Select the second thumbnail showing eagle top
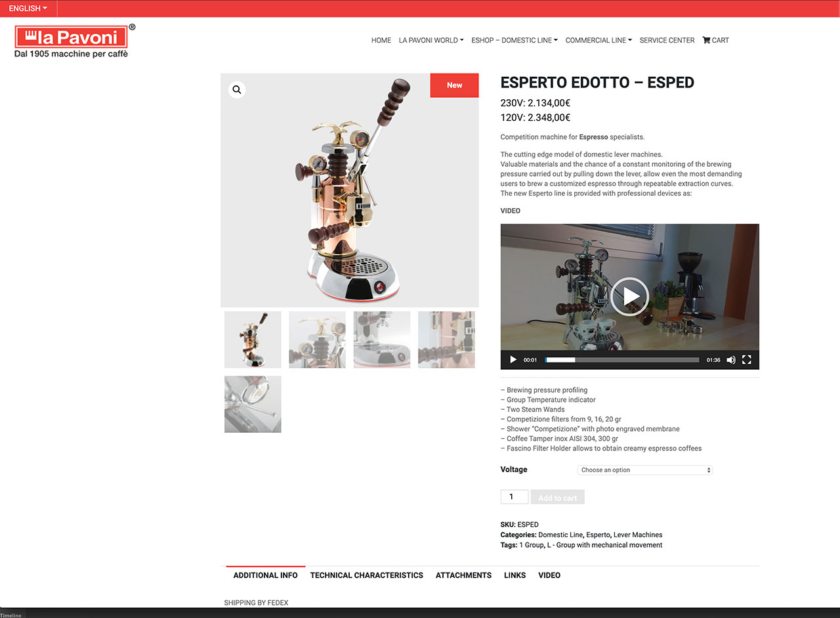 click(317, 340)
